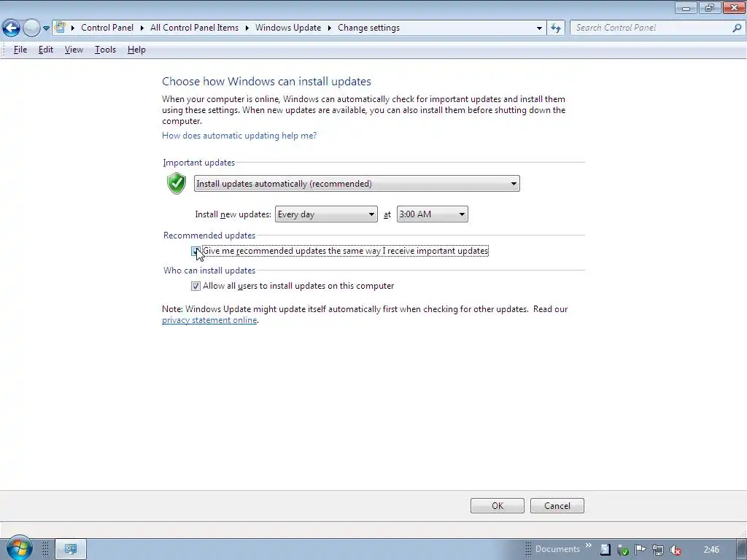Image resolution: width=747 pixels, height=560 pixels.
Task: Open the Help menu
Action: (136, 50)
